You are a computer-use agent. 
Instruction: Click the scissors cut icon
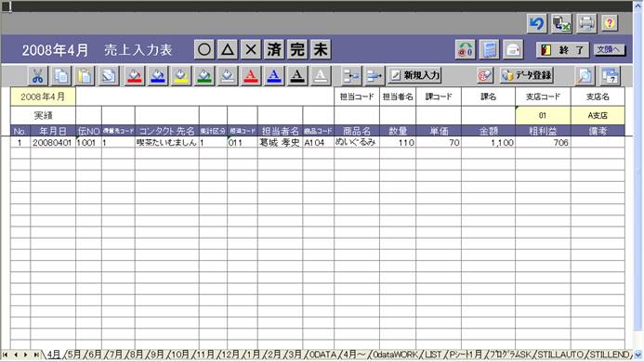[38, 76]
